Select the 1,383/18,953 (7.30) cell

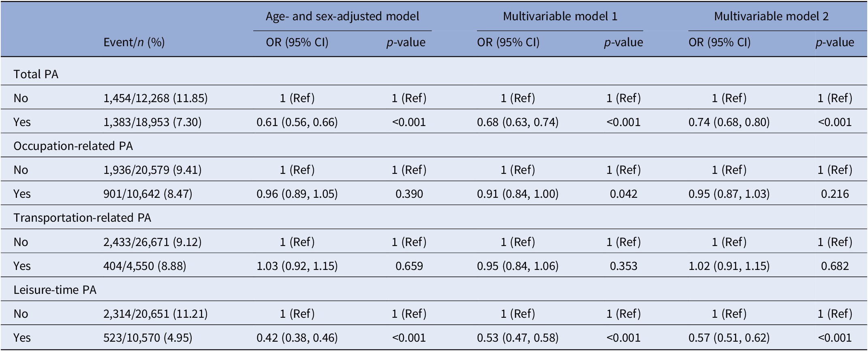click(152, 122)
